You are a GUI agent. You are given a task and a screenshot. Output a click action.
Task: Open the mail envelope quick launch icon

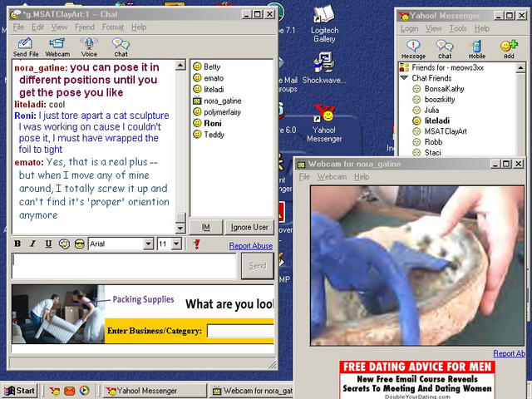69,391
